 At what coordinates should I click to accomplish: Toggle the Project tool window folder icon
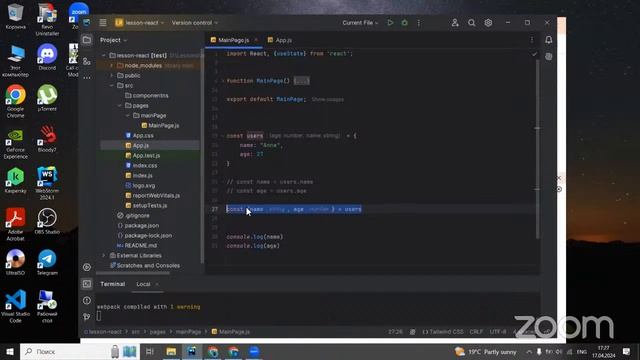[x=87, y=40]
